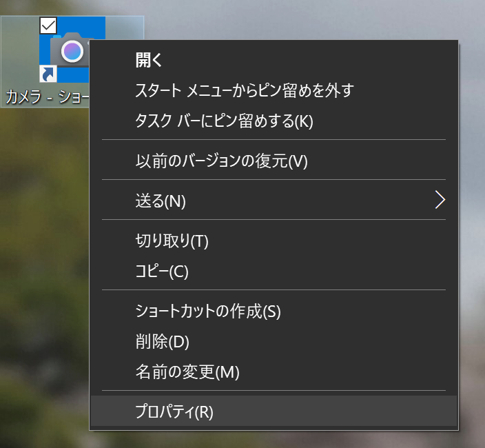Click タスク バーにピン留めする(K)

pyautogui.click(x=274, y=121)
